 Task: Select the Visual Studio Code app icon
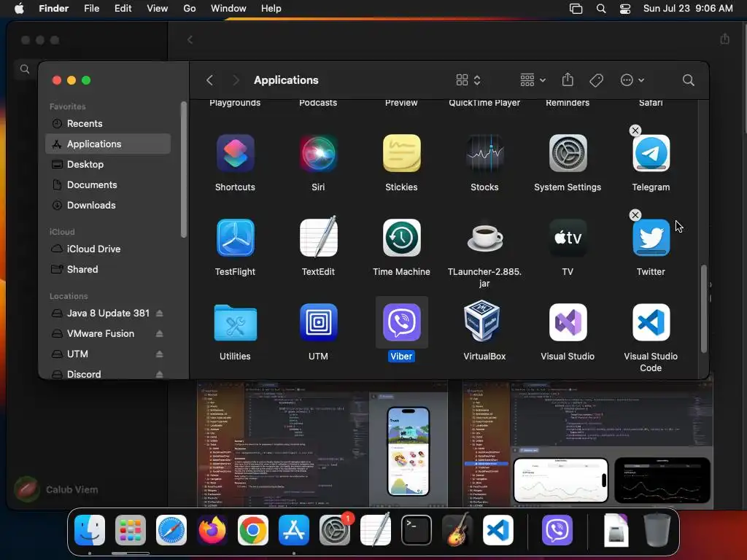point(651,322)
